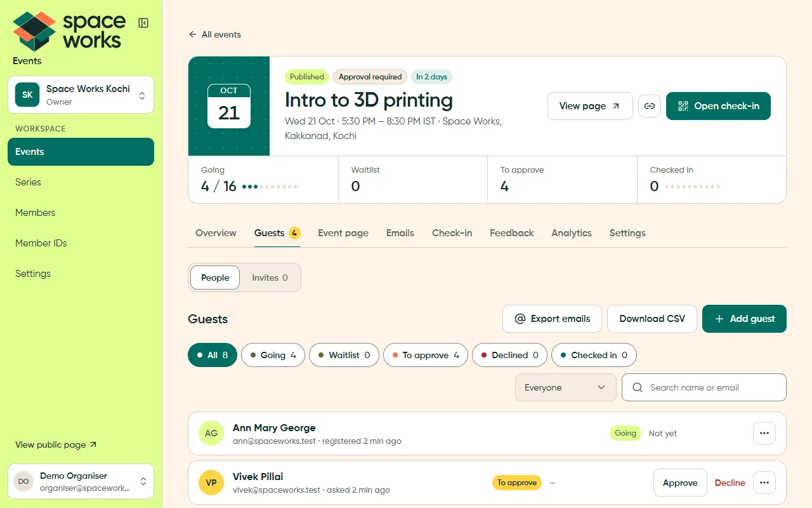Click the Search name or email field
This screenshot has height=508, width=812.
(x=704, y=387)
